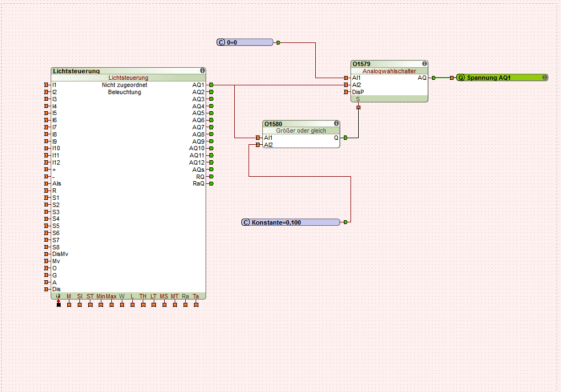Click the AQ12 output connector
561x392 pixels.
point(212,162)
